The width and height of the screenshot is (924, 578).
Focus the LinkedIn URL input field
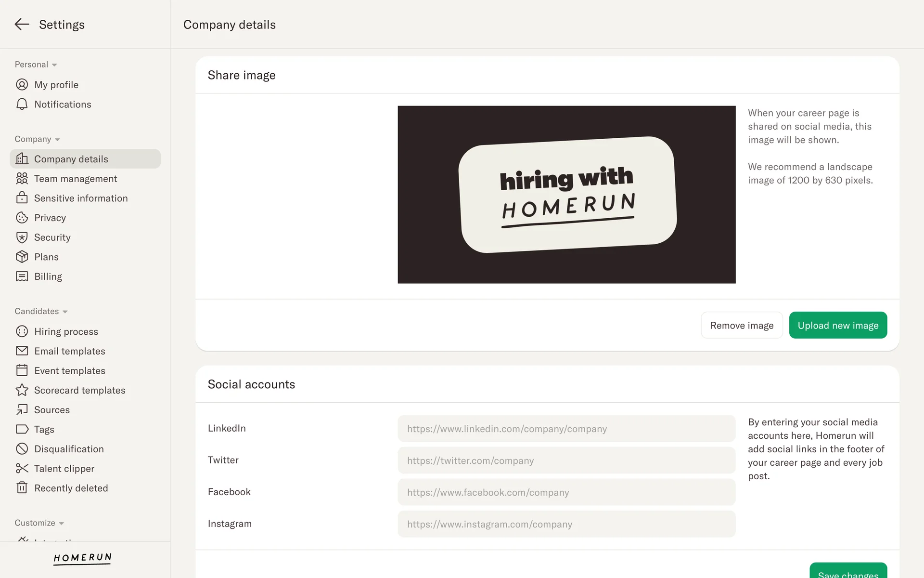click(x=566, y=429)
